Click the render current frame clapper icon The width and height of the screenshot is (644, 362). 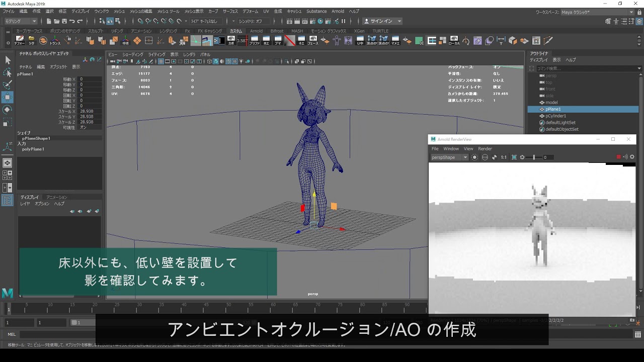(297, 21)
